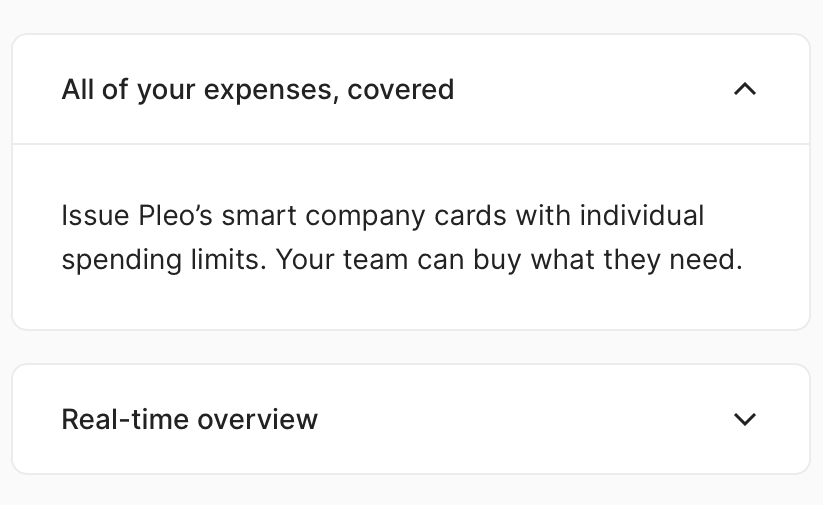Click the 'Real-time overview' heading text
The image size is (823, 505).
190,419
